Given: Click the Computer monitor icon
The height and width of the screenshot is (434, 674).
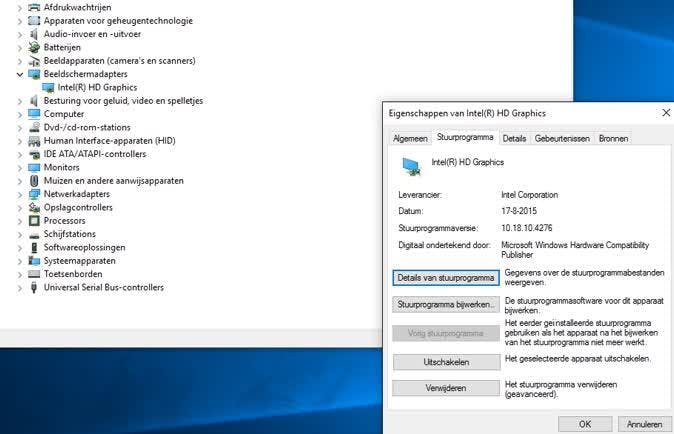Looking at the screenshot, I should pos(34,114).
